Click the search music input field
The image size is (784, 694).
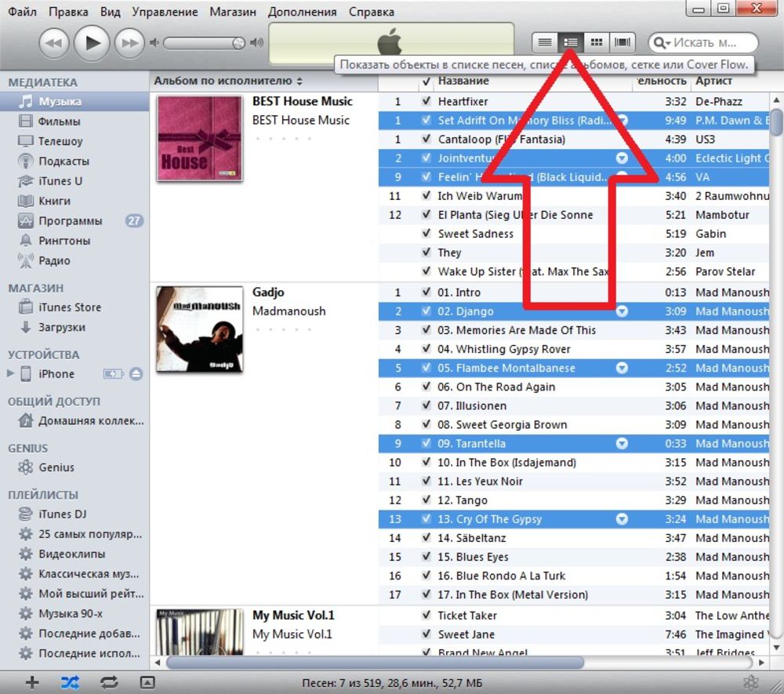point(704,43)
